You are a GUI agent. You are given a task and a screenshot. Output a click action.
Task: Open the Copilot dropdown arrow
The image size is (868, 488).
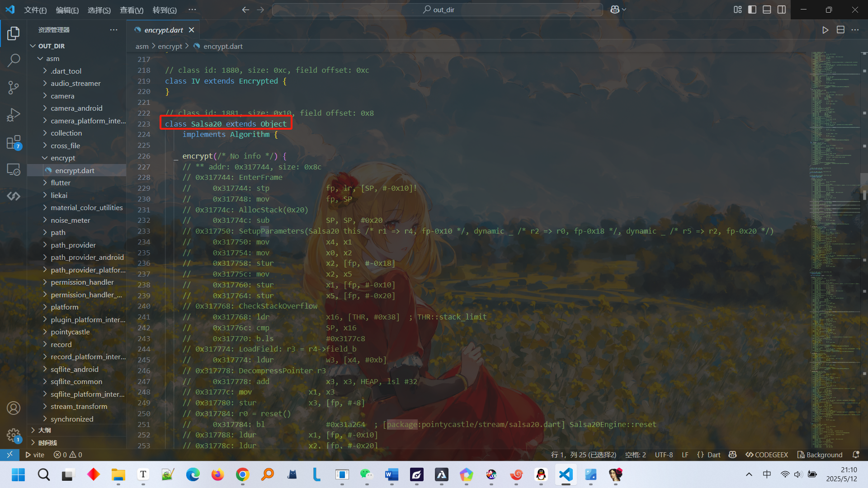pyautogui.click(x=624, y=9)
